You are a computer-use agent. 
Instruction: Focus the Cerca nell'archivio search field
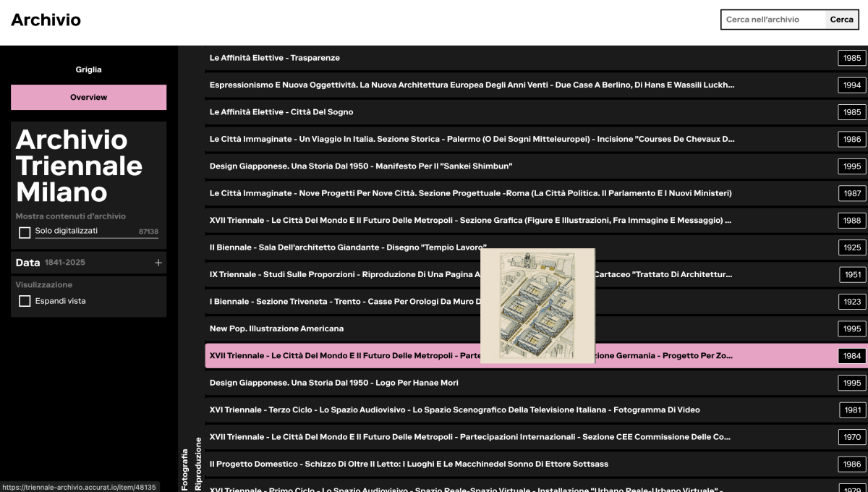(x=773, y=20)
